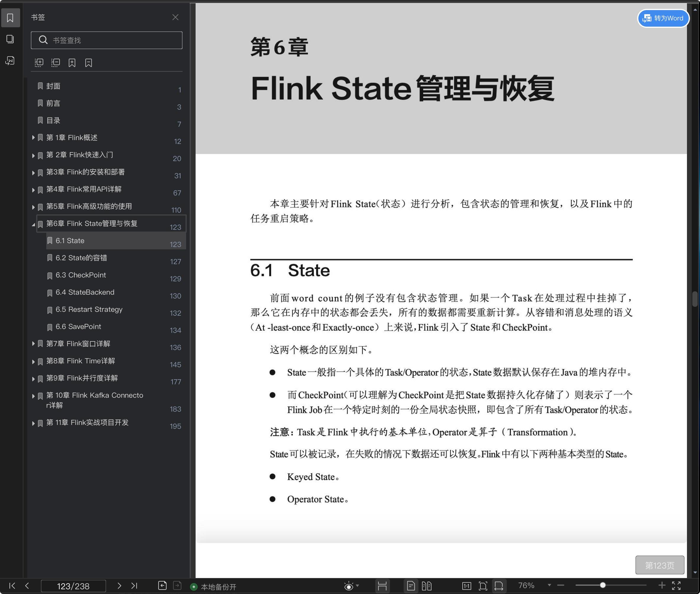Image resolution: width=700 pixels, height=594 pixels.
Task: Select 第9章 Flink并行度详解 bookmark text
Action: (x=82, y=378)
